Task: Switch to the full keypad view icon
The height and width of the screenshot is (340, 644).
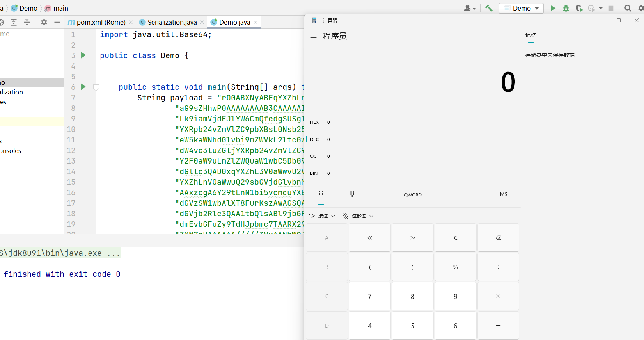Action: click(321, 194)
